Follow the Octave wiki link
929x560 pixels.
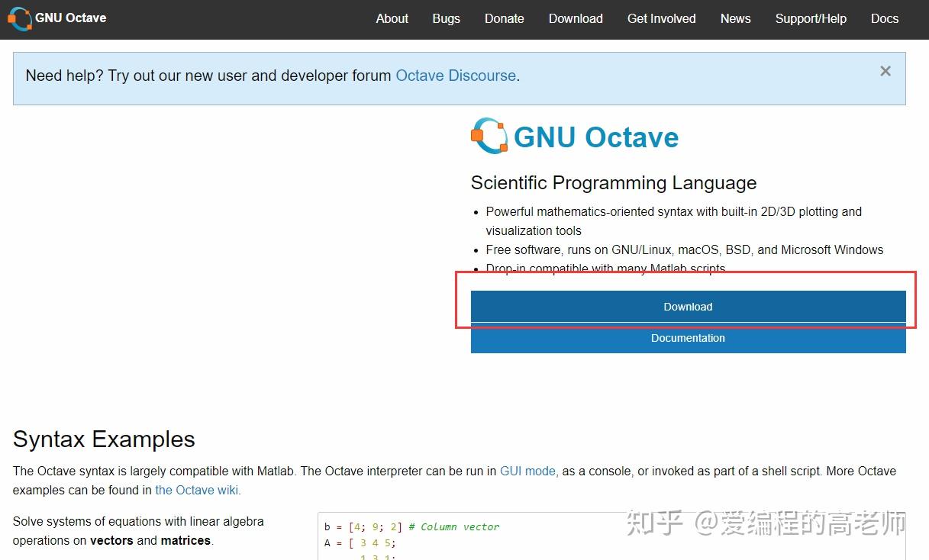pyautogui.click(x=197, y=490)
